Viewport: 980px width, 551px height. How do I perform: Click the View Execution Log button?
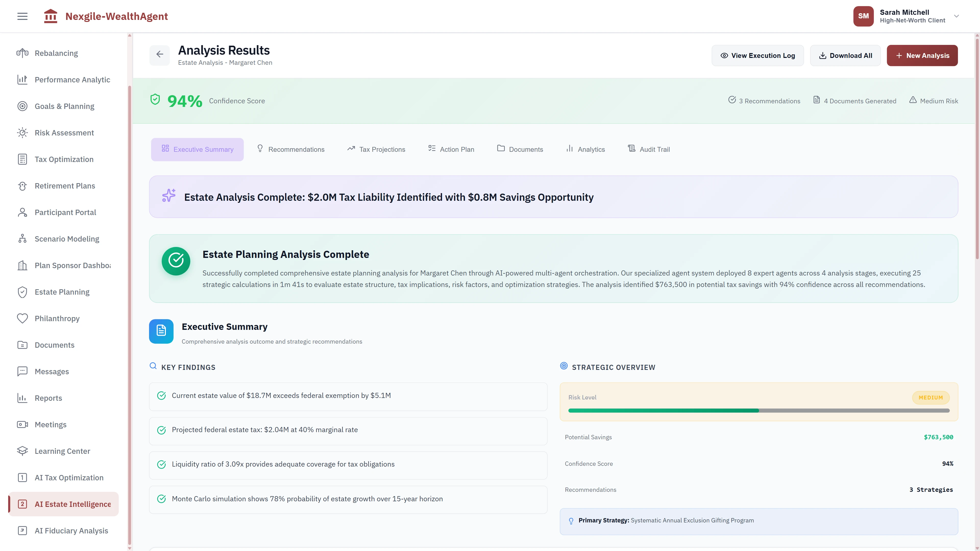[757, 55]
